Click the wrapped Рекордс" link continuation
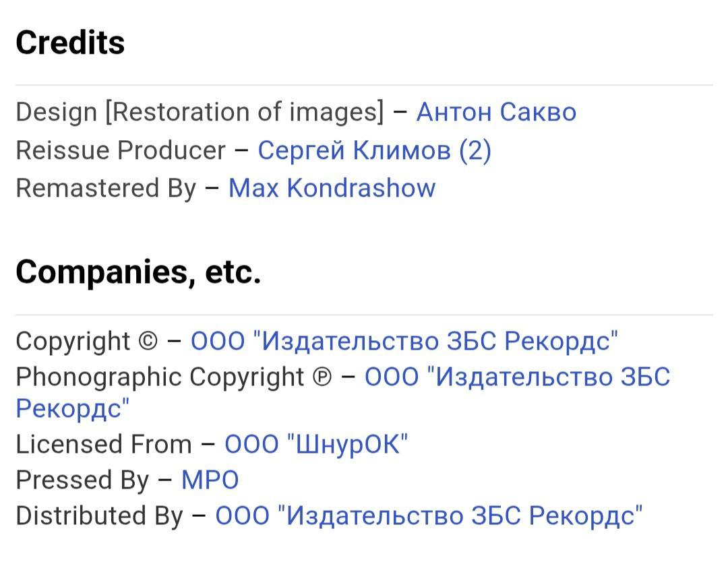The width and height of the screenshot is (728, 564). click(72, 409)
